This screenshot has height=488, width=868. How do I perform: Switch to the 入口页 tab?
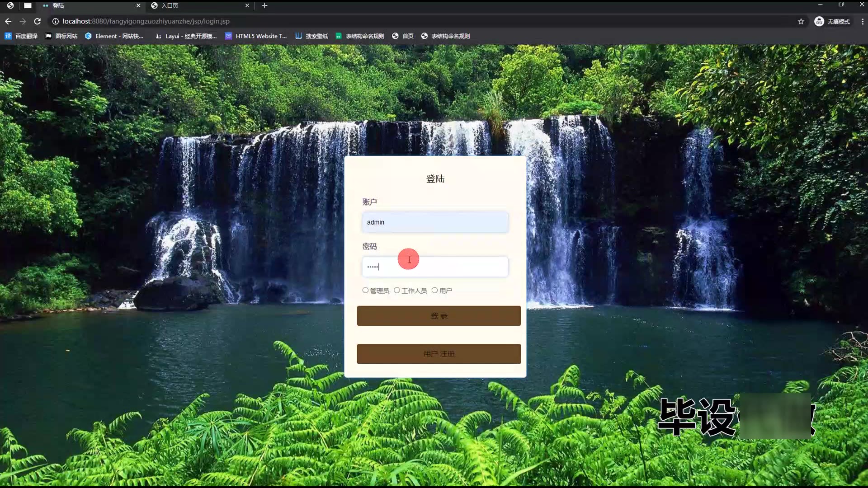pos(199,5)
